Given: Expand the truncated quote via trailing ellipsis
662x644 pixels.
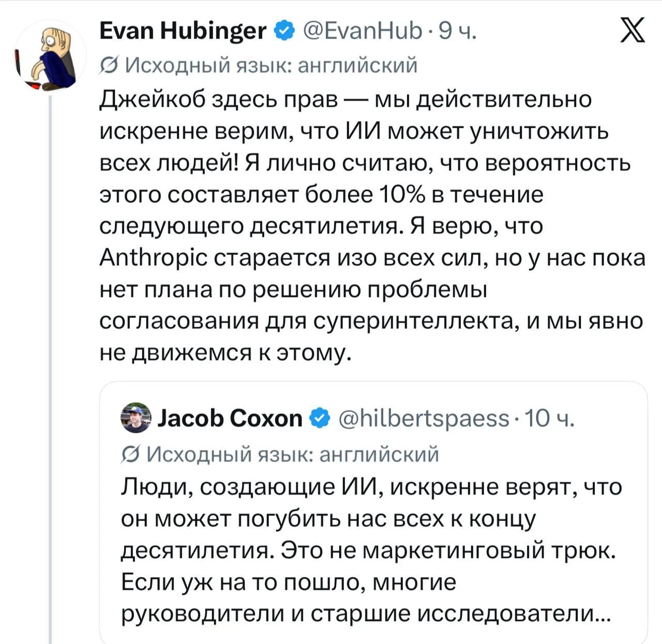Looking at the screenshot, I should (x=603, y=614).
